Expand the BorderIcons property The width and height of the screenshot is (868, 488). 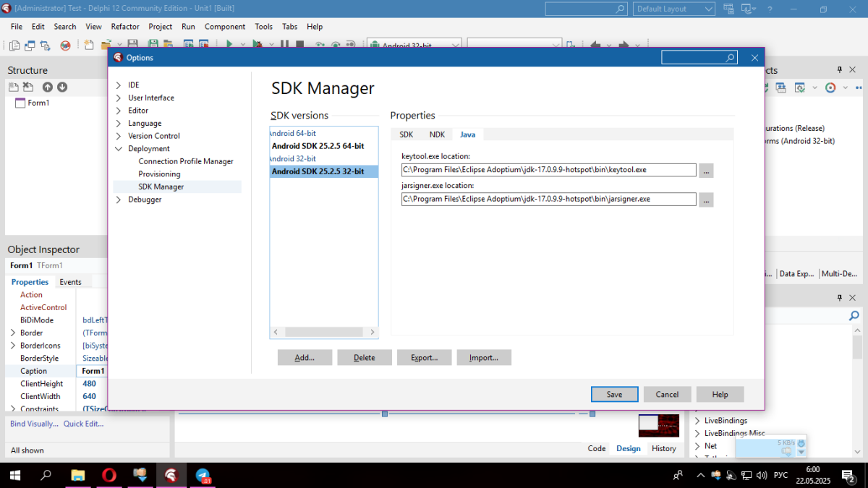[x=13, y=346]
